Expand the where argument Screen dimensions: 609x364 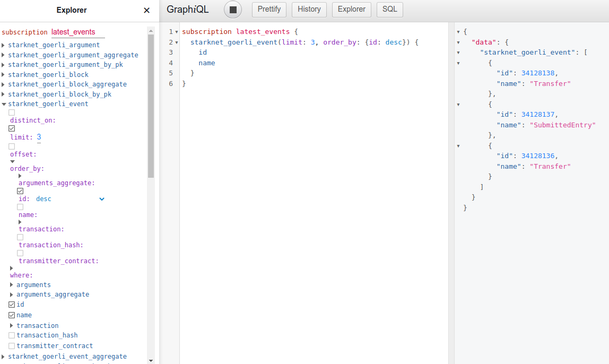point(11,268)
